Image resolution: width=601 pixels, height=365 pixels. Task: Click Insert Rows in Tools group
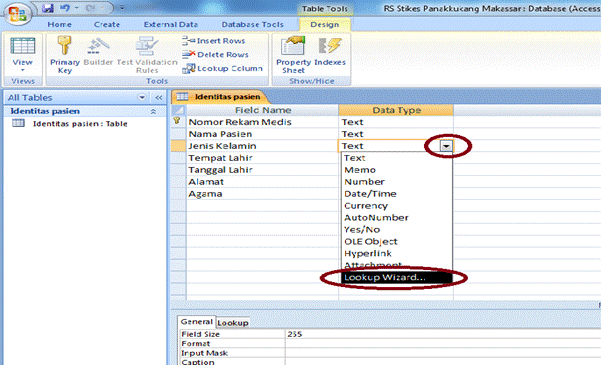[214, 41]
